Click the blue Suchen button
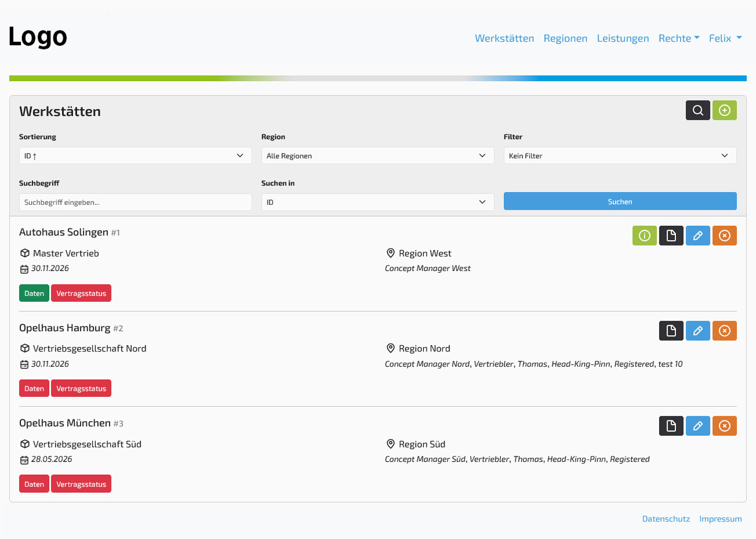Viewport: 756px width, 539px height. point(620,201)
